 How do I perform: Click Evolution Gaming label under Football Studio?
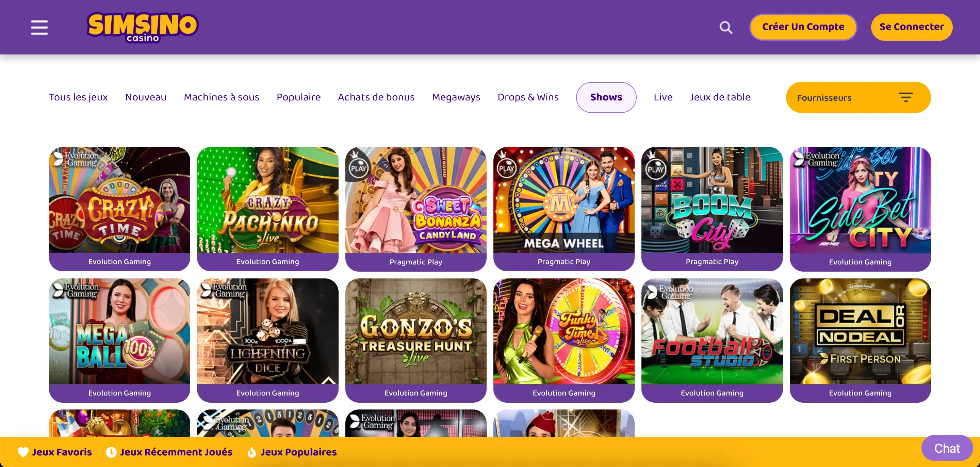(712, 393)
